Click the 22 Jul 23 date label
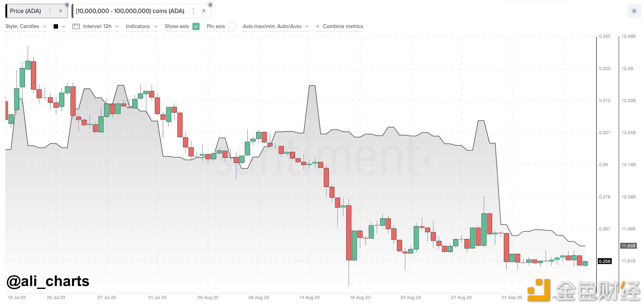This screenshot has width=644, height=305. coord(56,298)
